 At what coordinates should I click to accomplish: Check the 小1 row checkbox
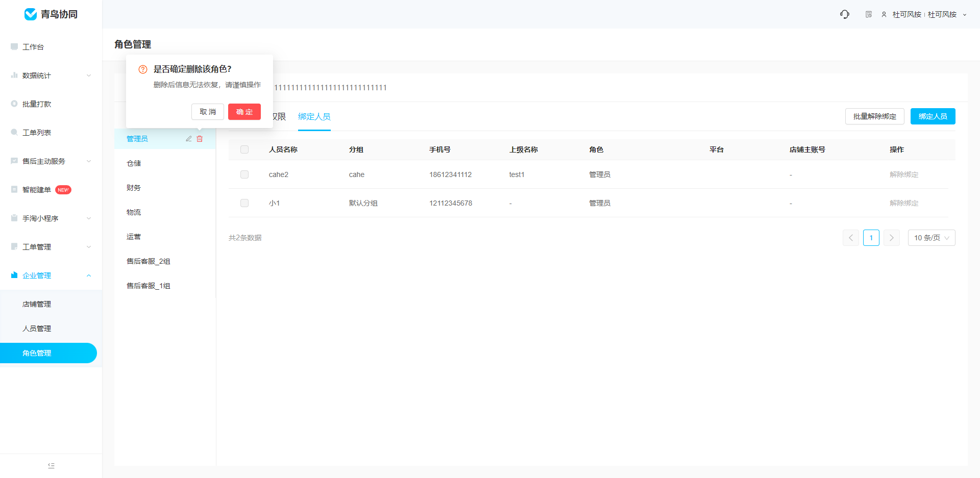point(244,203)
